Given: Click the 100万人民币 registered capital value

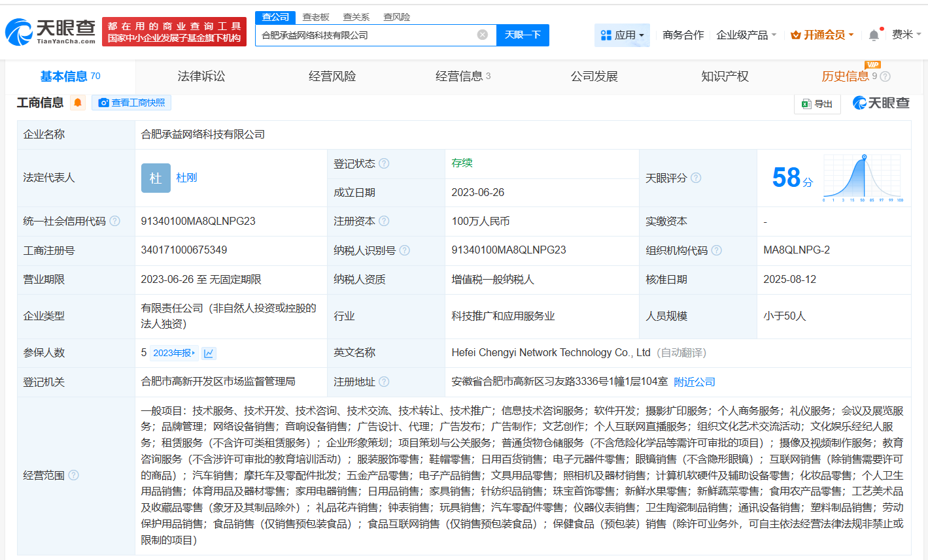Looking at the screenshot, I should [x=481, y=221].
